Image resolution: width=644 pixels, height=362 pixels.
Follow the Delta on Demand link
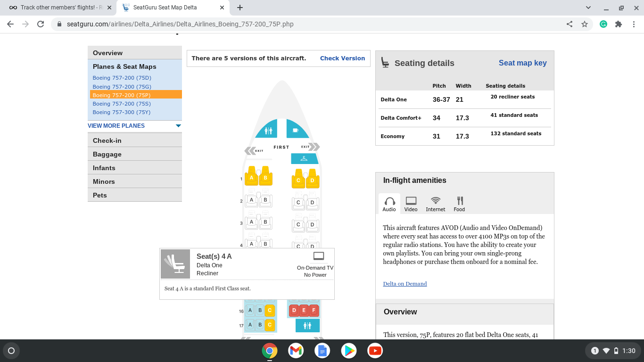tap(405, 284)
